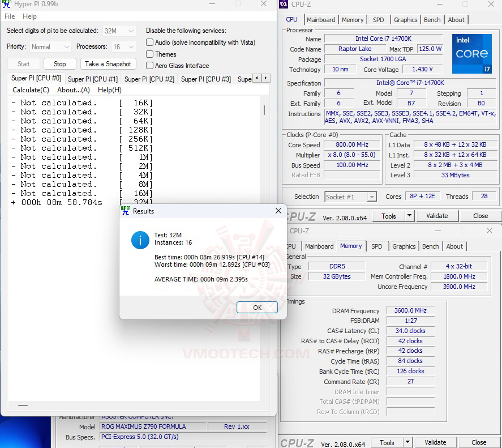Click the Super PI log scrollbar thumb
The image size is (502, 448).
264,110
